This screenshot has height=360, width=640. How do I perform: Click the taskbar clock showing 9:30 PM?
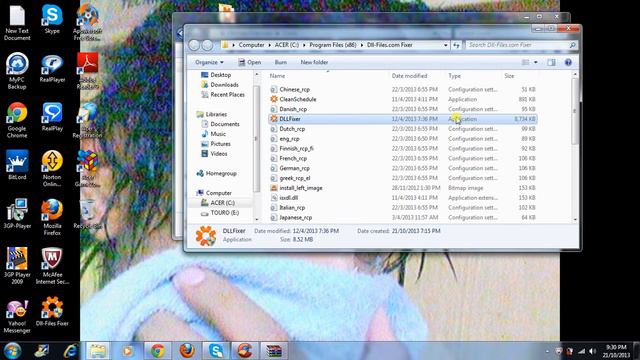(x=616, y=351)
